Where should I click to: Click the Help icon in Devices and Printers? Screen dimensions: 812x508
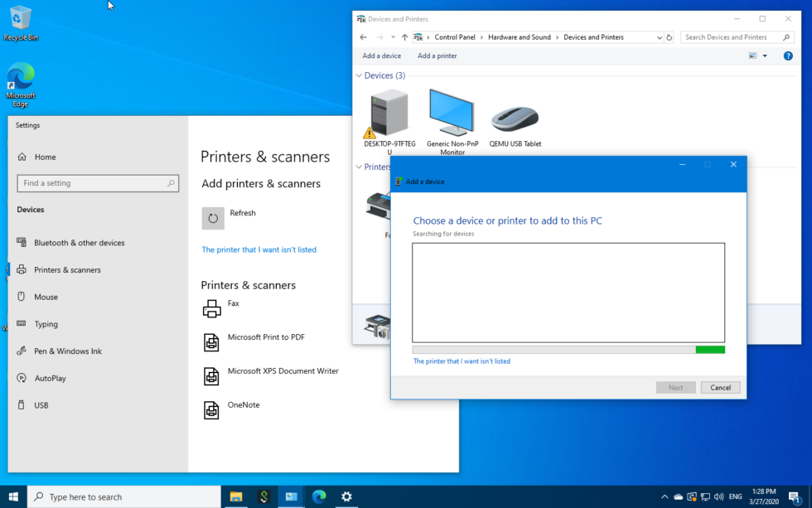787,56
